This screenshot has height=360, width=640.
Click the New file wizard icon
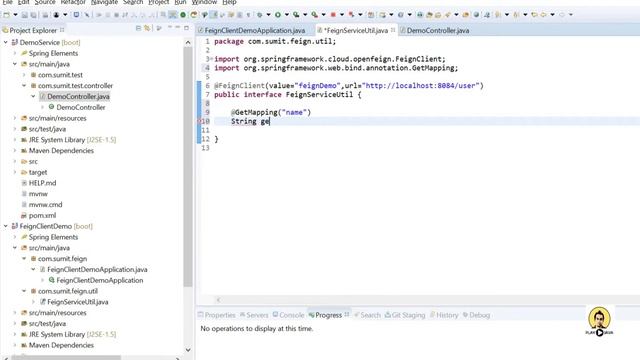pyautogui.click(x=7, y=15)
